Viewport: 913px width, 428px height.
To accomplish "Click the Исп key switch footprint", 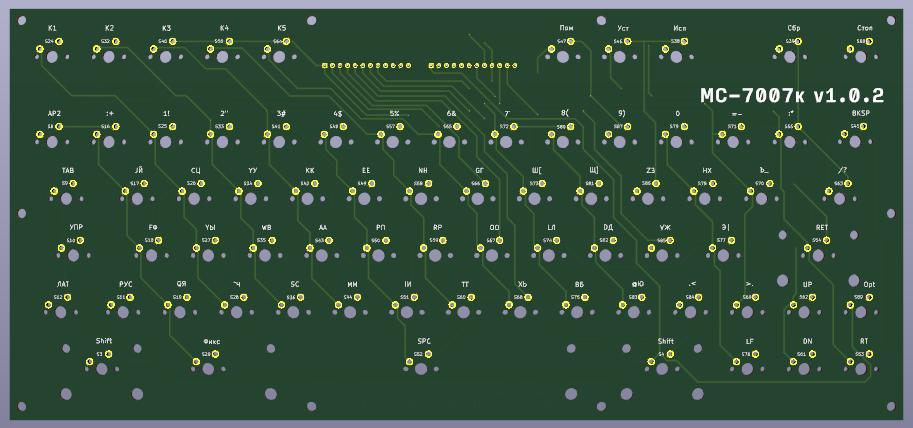I will tap(679, 57).
